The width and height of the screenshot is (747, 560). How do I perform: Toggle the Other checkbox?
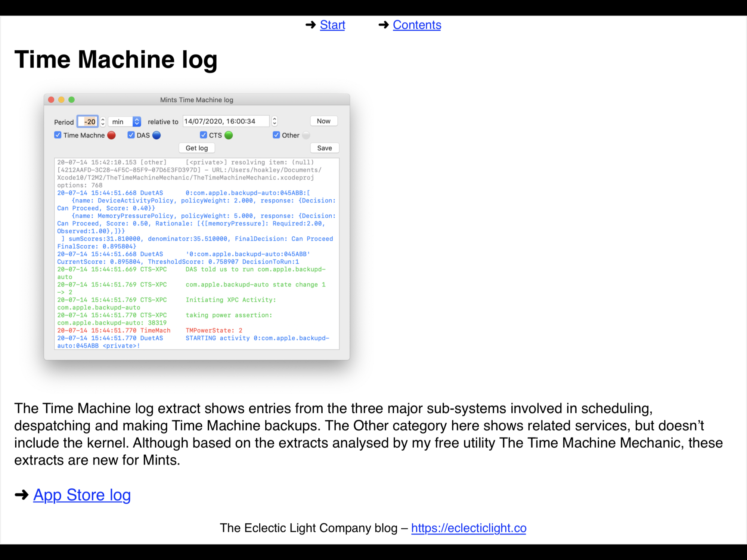[276, 135]
